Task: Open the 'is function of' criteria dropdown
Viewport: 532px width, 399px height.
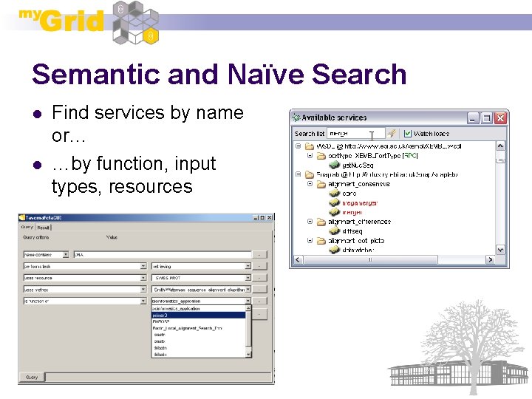Action: 143,301
